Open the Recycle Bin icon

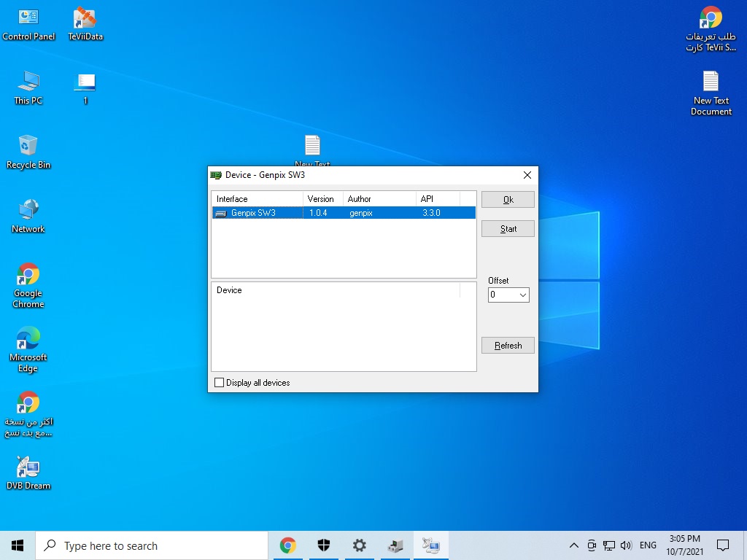pyautogui.click(x=28, y=152)
